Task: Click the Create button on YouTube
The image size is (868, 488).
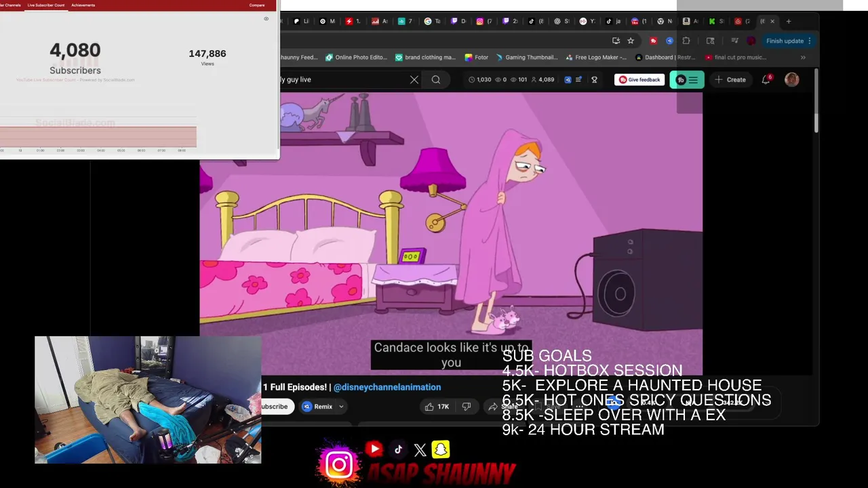Action: [730, 79]
